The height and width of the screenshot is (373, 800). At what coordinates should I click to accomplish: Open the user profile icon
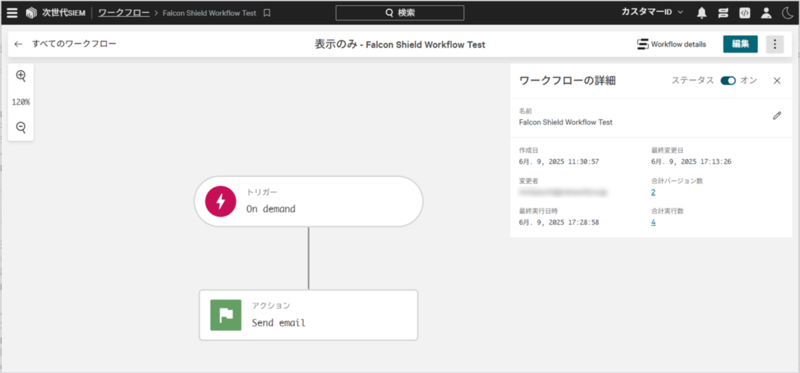click(766, 13)
